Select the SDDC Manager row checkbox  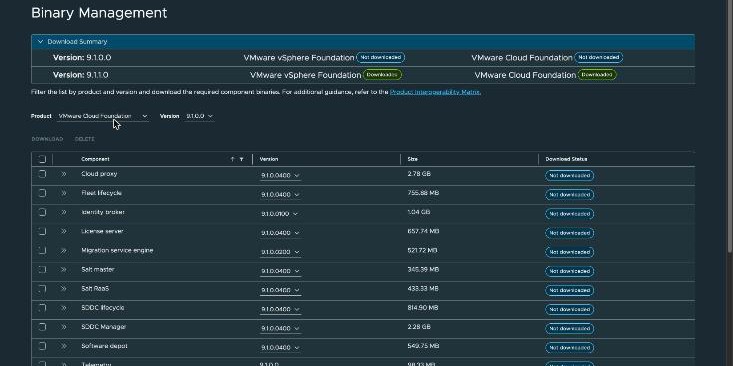tap(42, 327)
